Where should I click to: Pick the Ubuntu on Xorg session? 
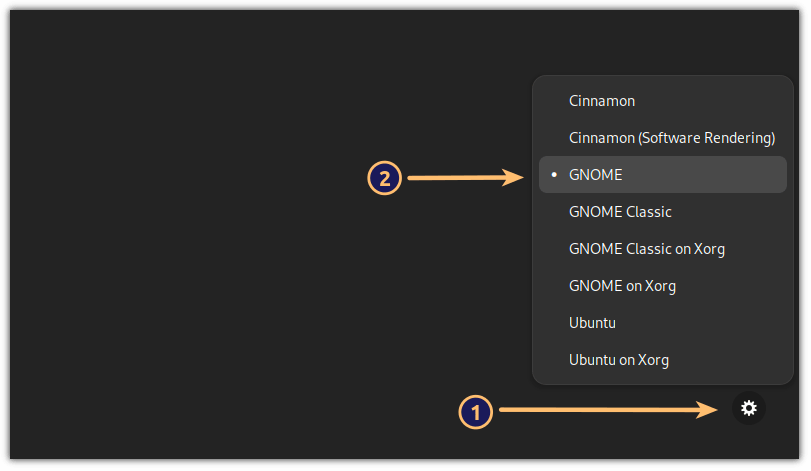(618, 360)
